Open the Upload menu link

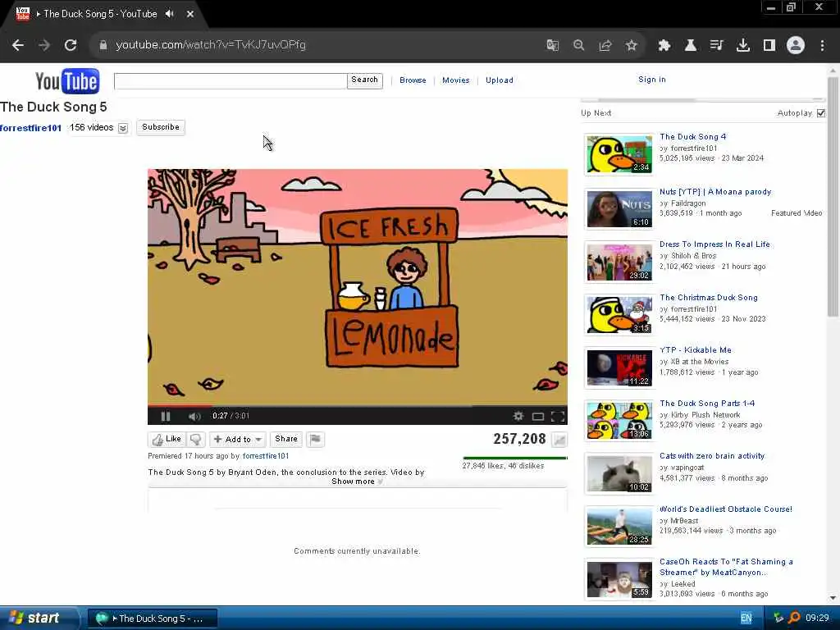(500, 80)
